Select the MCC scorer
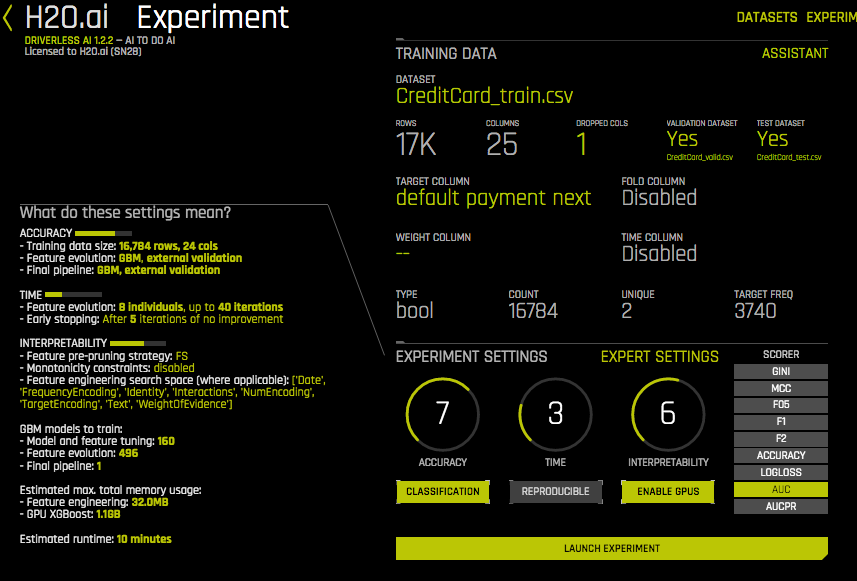Image resolution: width=857 pixels, height=581 pixels. (x=780, y=389)
